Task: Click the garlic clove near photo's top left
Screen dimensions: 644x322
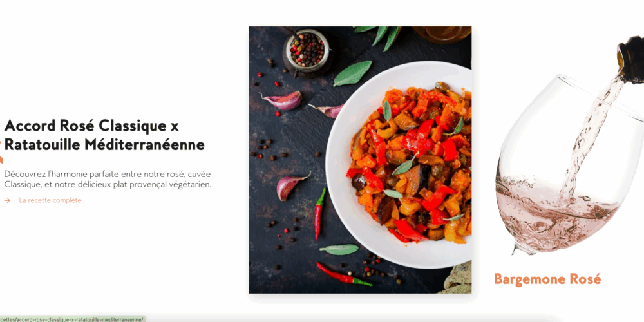Action: pyautogui.click(x=283, y=100)
